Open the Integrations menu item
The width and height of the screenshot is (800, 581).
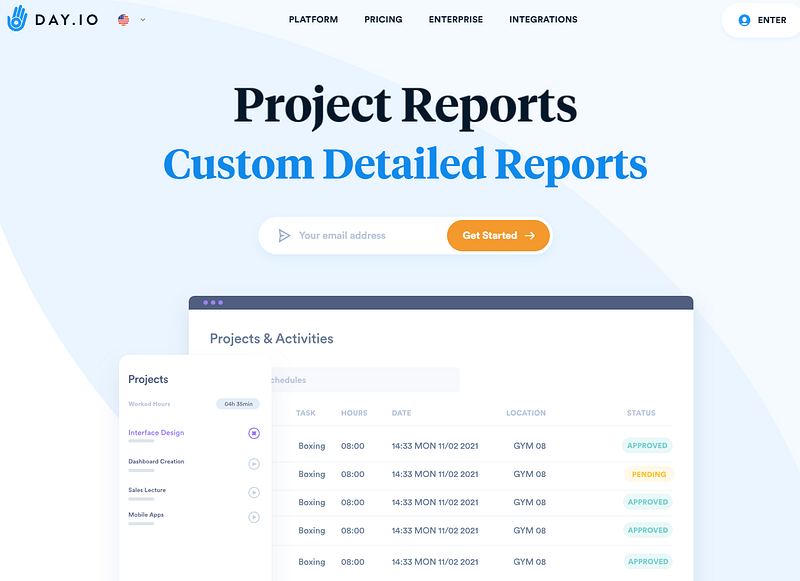coord(543,19)
